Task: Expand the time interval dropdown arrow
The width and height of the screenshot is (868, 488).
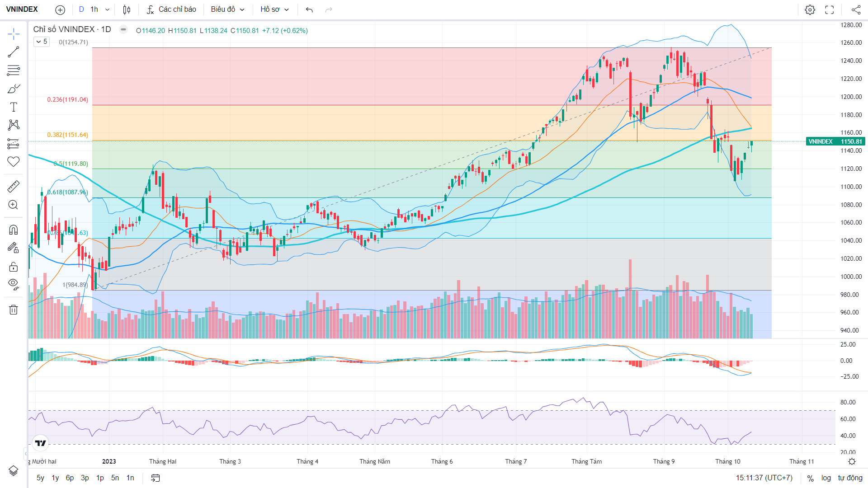Action: [x=107, y=9]
